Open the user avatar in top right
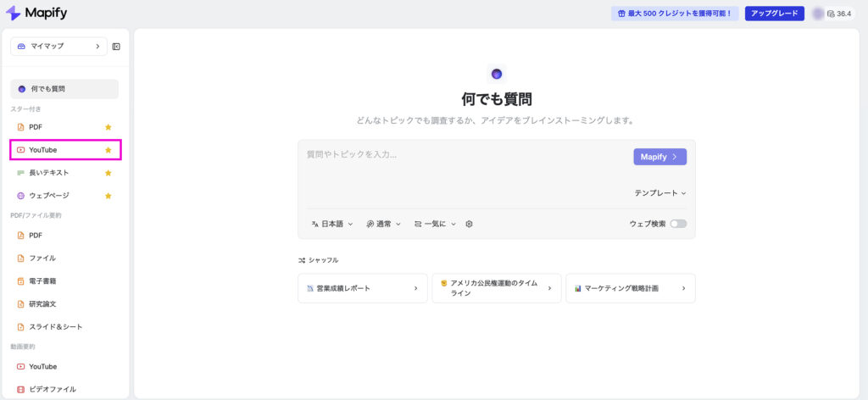Viewport: 868px width, 400px height. tap(817, 14)
